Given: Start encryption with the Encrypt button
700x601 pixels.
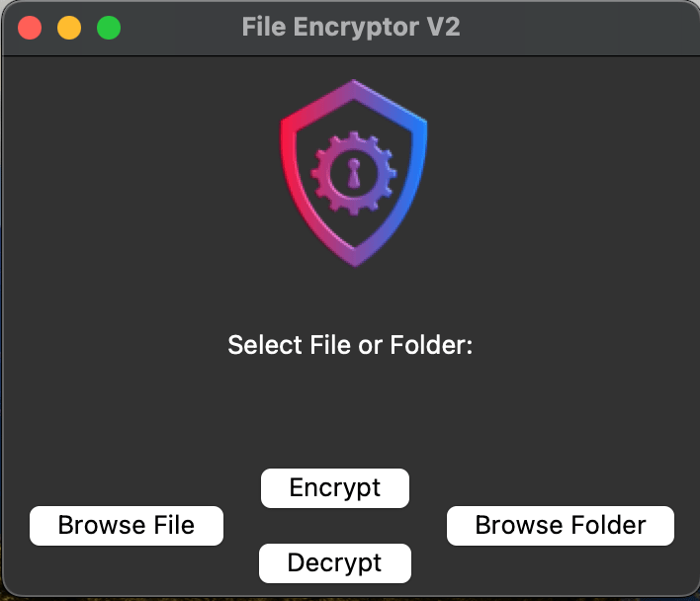Looking at the screenshot, I should coord(335,488).
